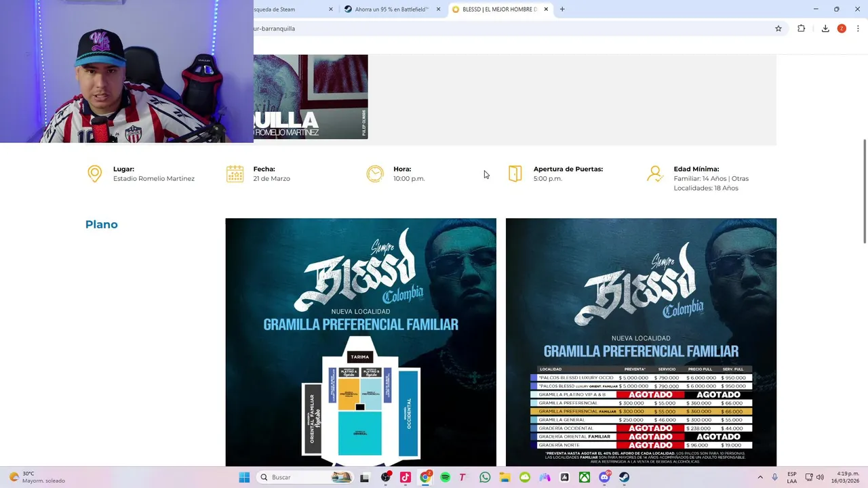Click the taskbar Buscar search box
Screen dimensions: 868x488
(x=306, y=477)
